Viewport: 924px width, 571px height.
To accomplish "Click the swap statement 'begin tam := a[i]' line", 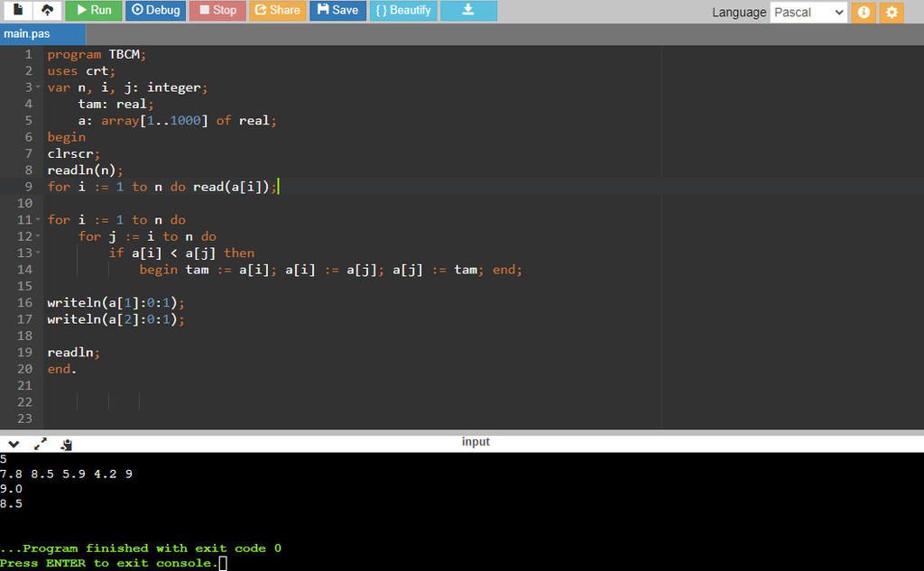I will coord(330,270).
